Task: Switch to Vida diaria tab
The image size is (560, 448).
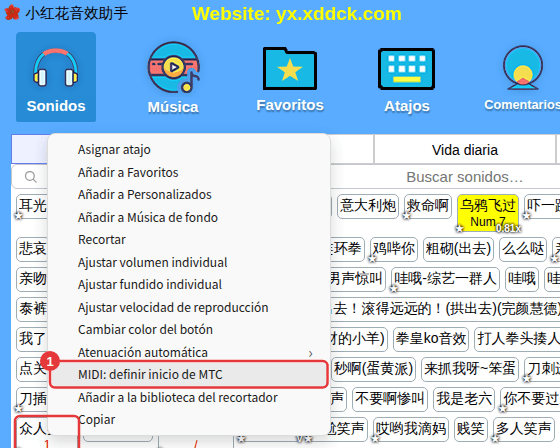Action: pos(465,150)
